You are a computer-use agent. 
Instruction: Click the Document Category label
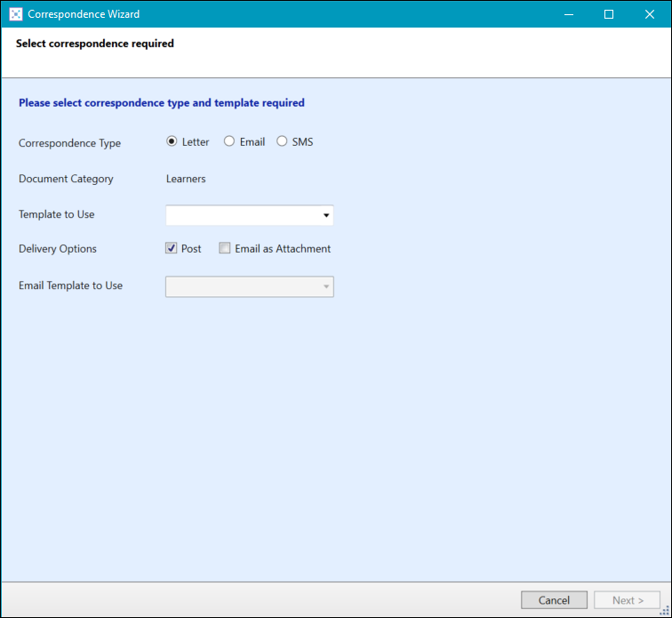tap(66, 179)
